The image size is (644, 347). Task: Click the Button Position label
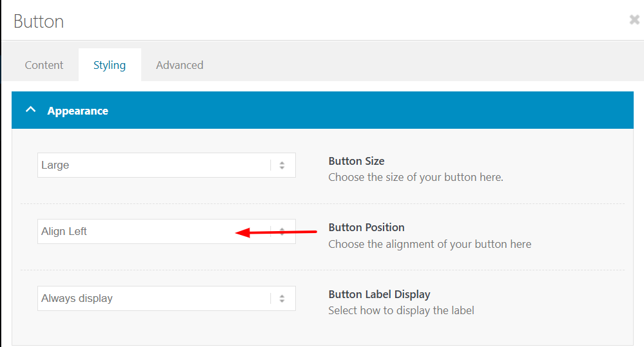point(366,227)
